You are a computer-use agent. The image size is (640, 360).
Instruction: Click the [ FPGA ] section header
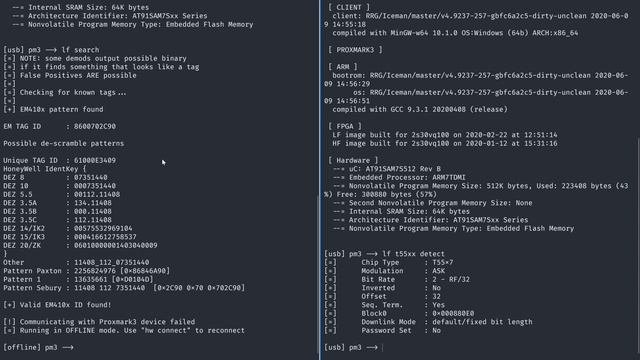tap(345, 127)
